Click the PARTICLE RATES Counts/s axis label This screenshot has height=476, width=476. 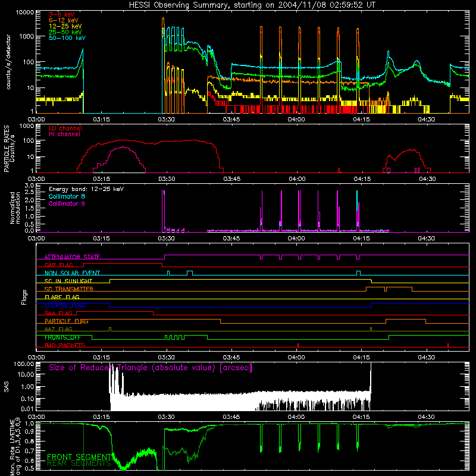9,149
